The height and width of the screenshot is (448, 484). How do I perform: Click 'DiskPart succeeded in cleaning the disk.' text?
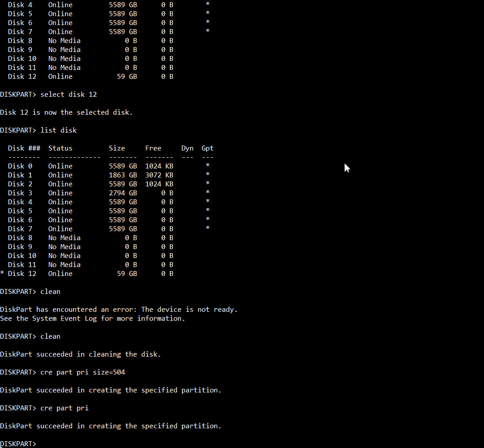[x=81, y=354]
